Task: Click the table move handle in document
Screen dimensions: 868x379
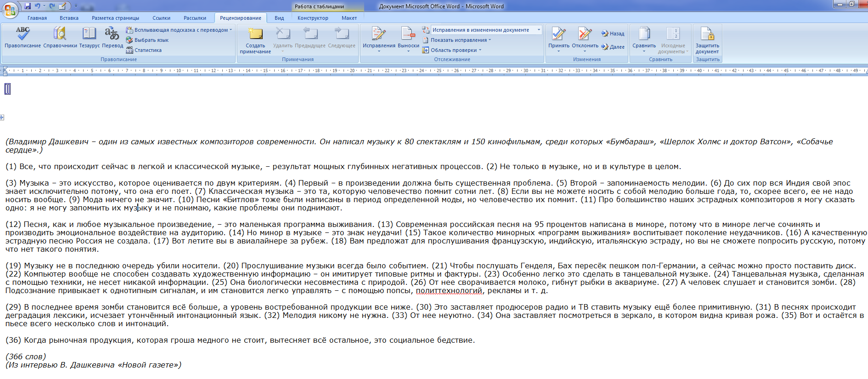Action: click(2, 118)
